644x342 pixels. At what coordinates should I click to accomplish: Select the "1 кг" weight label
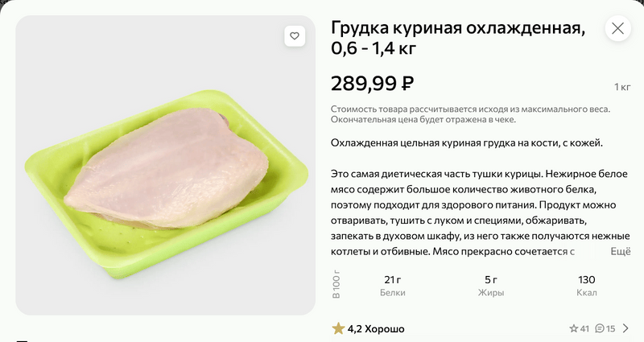[x=622, y=87]
